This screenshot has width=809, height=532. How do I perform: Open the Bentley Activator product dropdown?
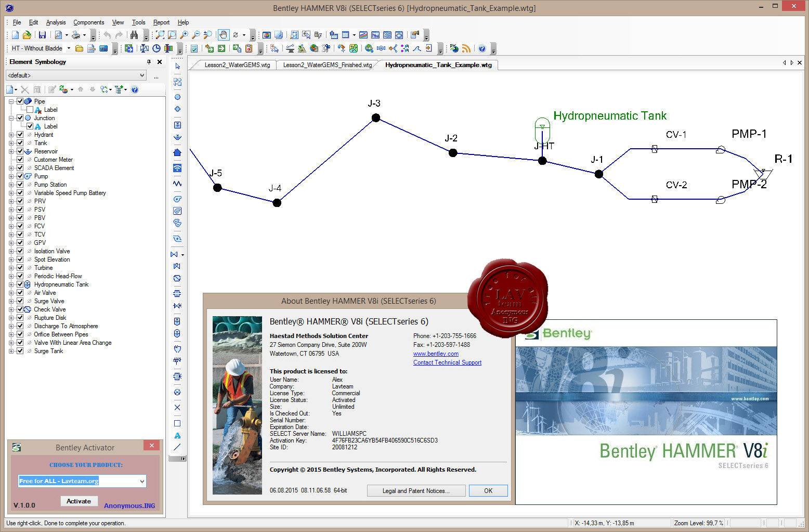[142, 481]
